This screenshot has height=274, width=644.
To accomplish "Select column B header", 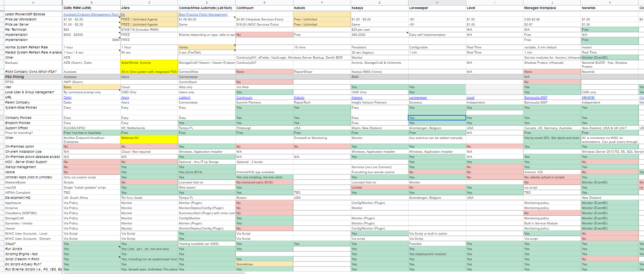I will click(x=91, y=2).
